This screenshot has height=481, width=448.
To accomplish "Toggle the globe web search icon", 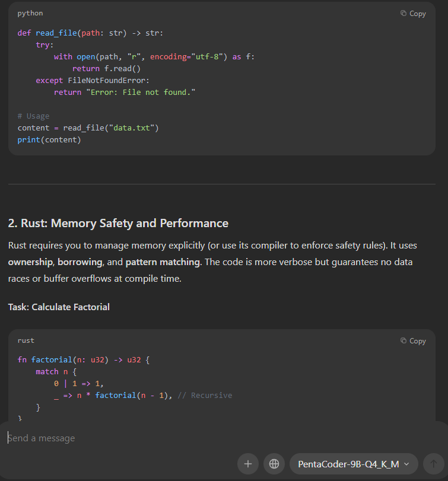I will [274, 464].
